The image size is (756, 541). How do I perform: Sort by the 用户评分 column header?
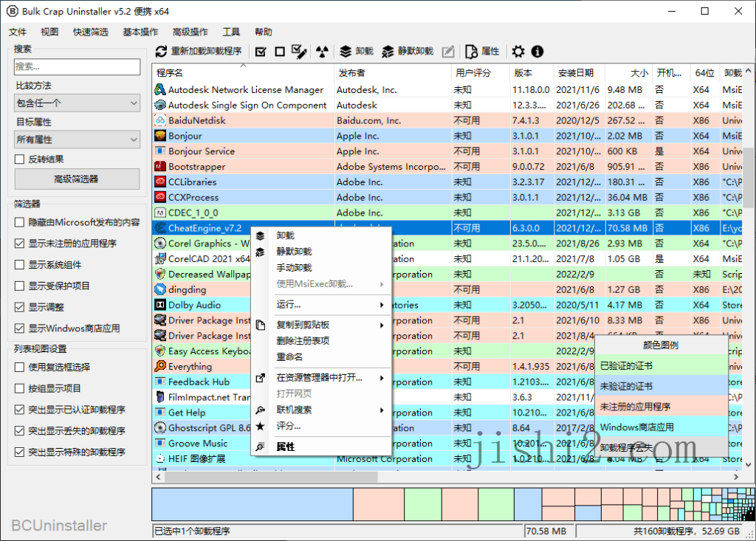(x=480, y=73)
